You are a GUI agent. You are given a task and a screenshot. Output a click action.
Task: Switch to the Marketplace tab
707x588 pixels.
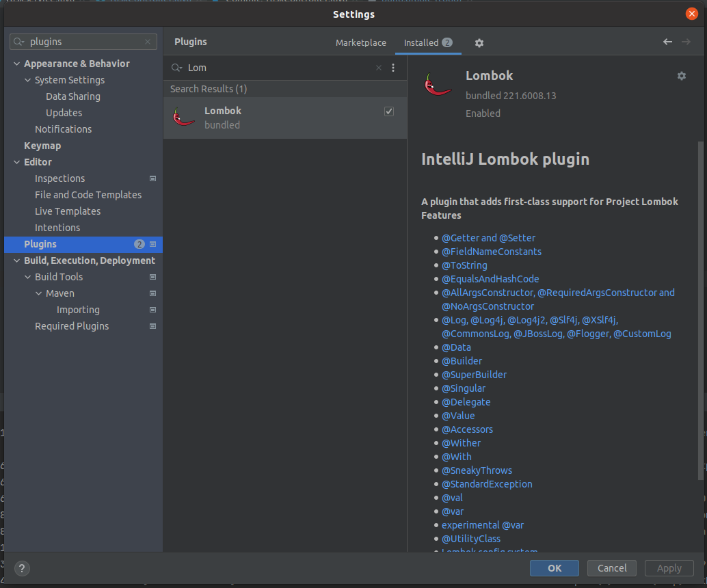pos(360,42)
